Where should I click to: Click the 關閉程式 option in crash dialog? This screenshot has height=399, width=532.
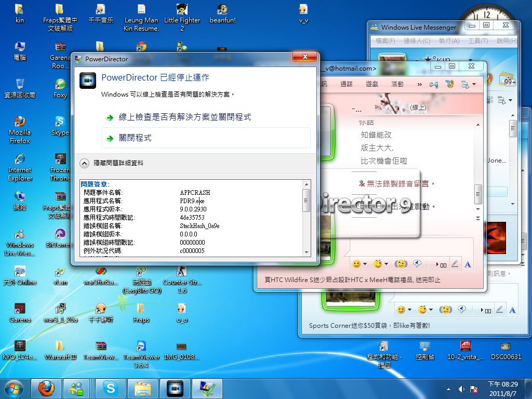tap(135, 138)
